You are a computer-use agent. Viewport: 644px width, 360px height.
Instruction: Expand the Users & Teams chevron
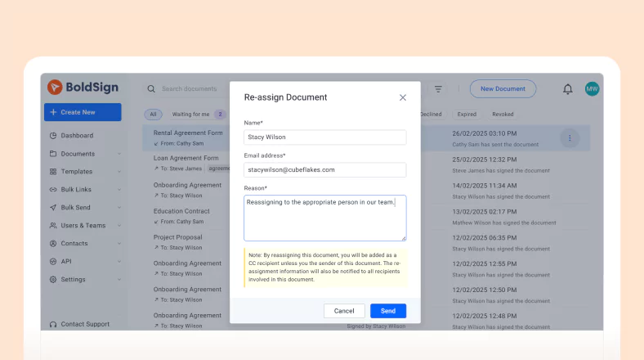point(119,225)
